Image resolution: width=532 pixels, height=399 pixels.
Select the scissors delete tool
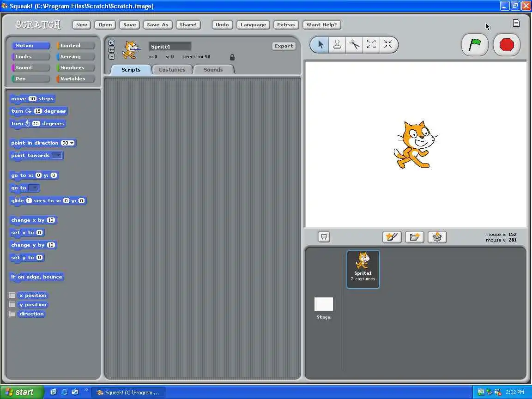354,44
